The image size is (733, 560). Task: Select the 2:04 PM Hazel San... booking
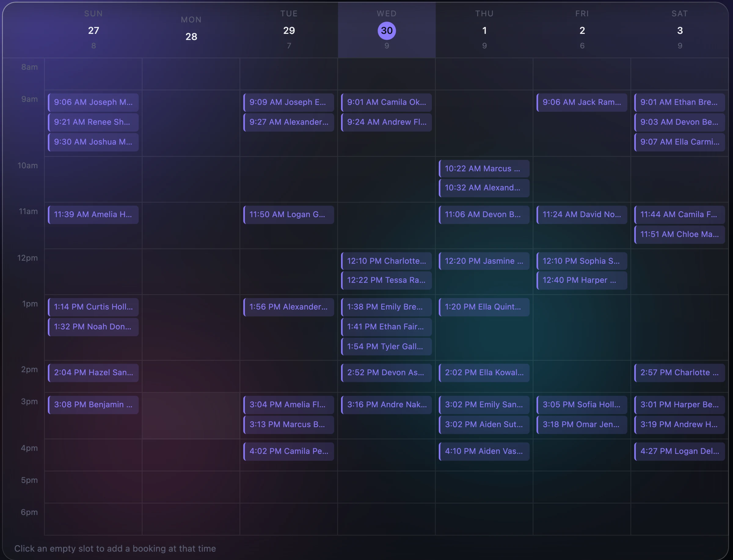tap(93, 373)
